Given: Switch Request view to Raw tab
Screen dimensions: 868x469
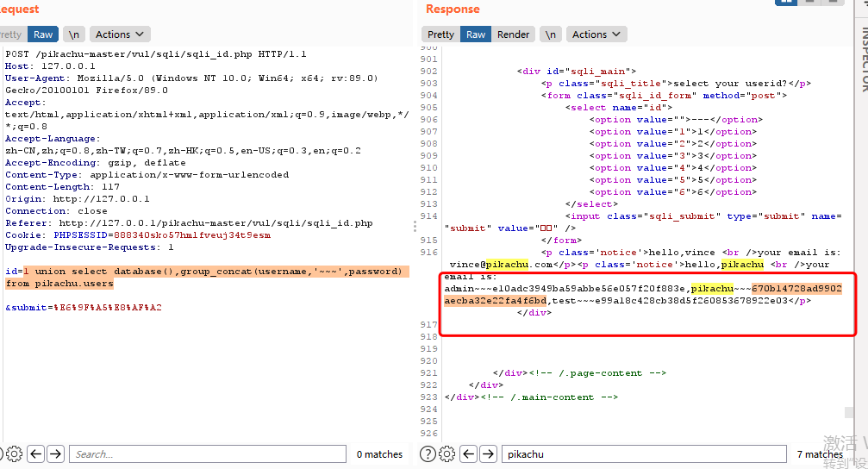Looking at the screenshot, I should coord(42,34).
